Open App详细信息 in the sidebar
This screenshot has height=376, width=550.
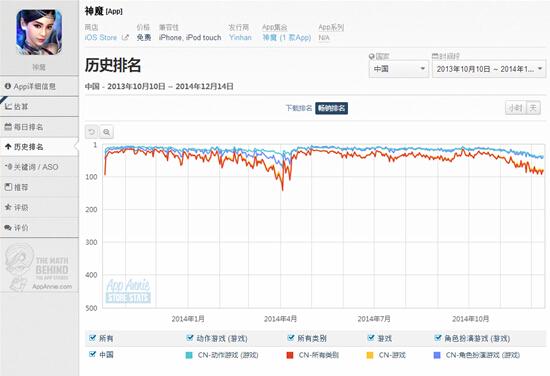[39, 86]
